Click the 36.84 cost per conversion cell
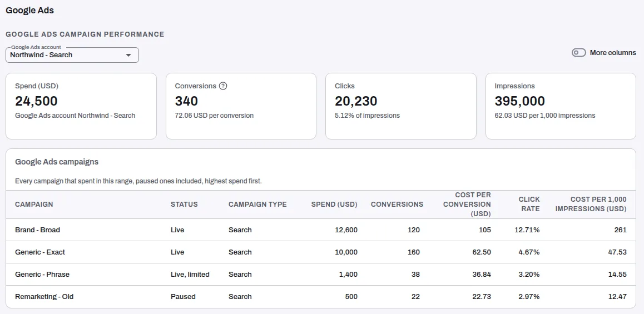644x314 pixels. point(482,274)
